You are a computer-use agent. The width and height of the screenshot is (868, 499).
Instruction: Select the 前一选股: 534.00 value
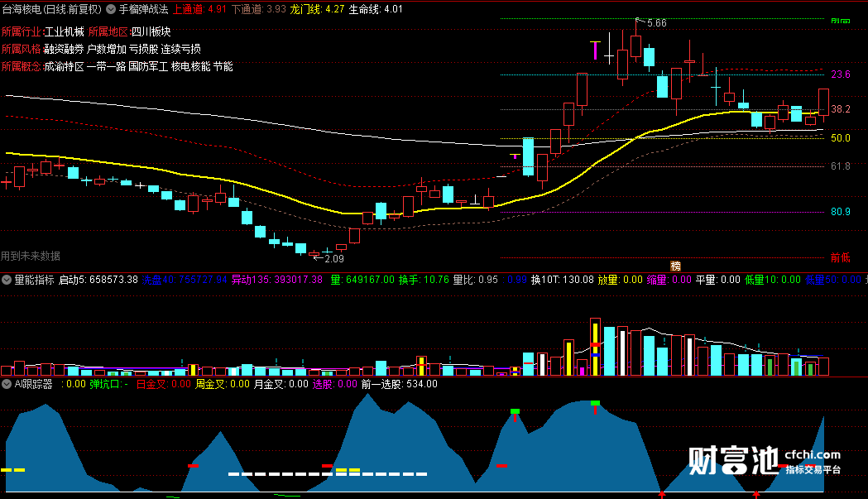click(399, 384)
